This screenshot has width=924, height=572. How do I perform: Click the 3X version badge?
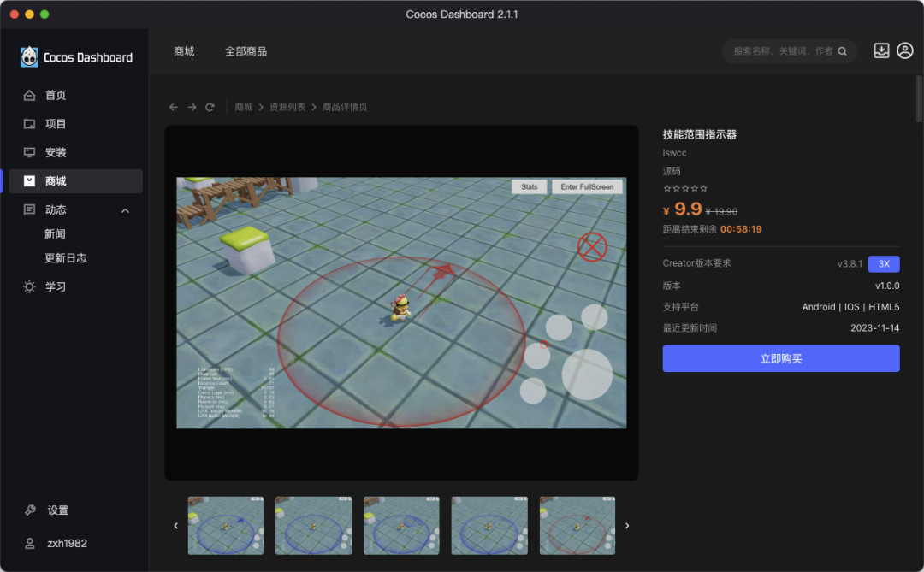pyautogui.click(x=883, y=264)
